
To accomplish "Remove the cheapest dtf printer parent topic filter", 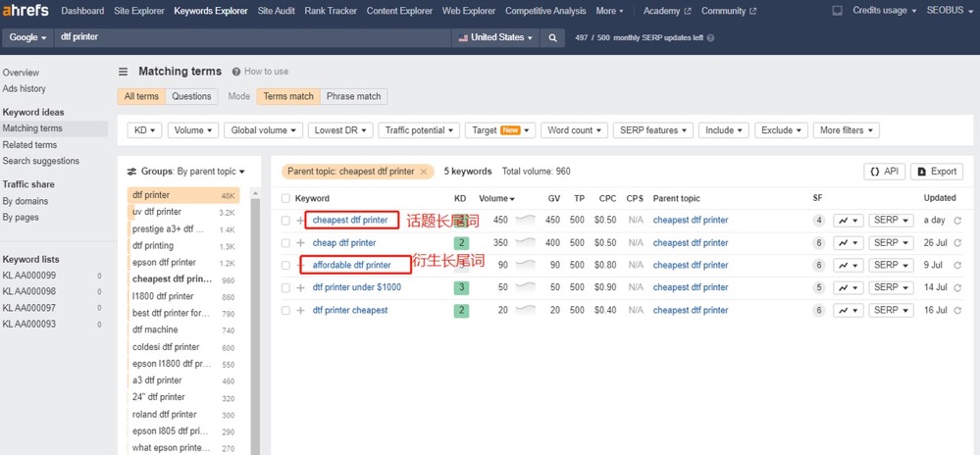I will (423, 172).
